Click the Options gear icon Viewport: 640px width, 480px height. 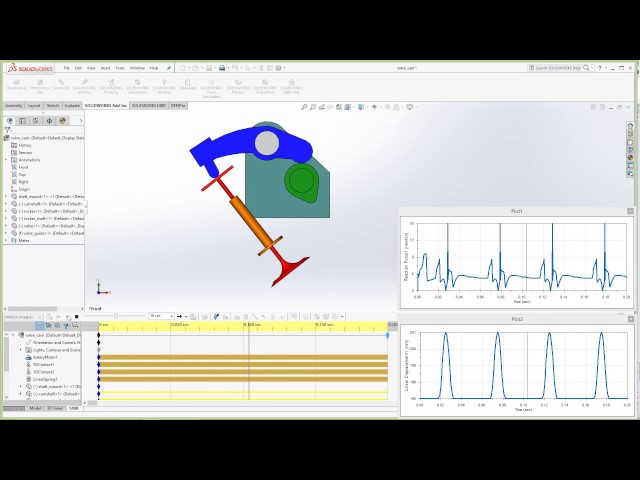278,68
